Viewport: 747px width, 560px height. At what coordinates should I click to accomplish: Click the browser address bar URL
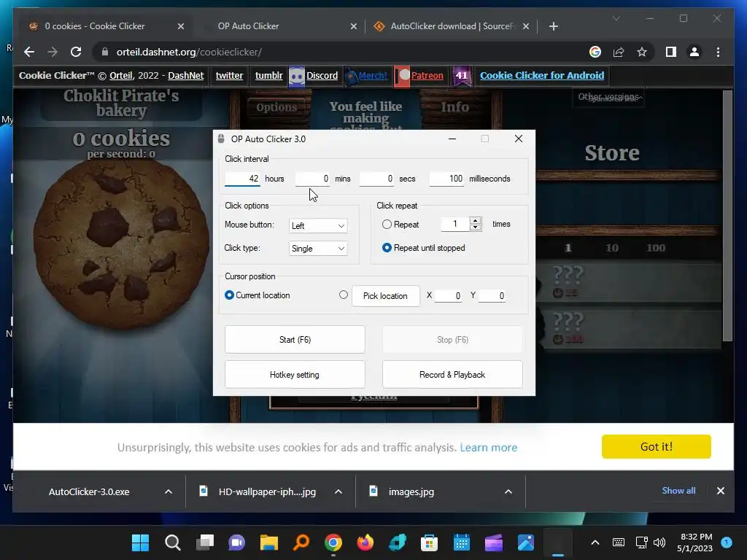[189, 52]
